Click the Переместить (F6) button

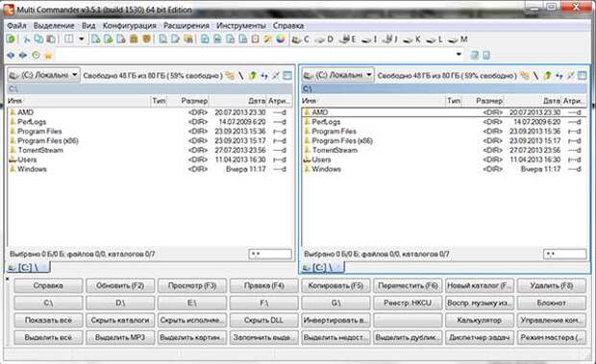pyautogui.click(x=408, y=285)
